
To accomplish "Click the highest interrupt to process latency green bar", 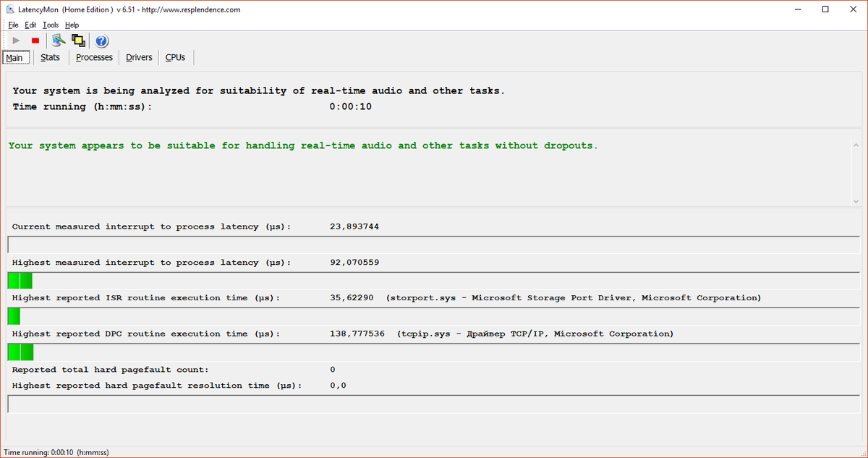I will 20,281.
